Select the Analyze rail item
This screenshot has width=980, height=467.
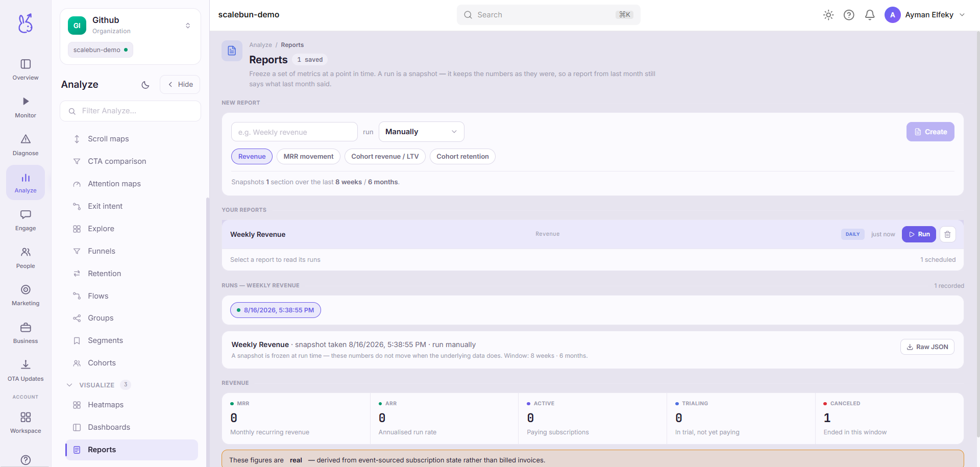point(26,183)
